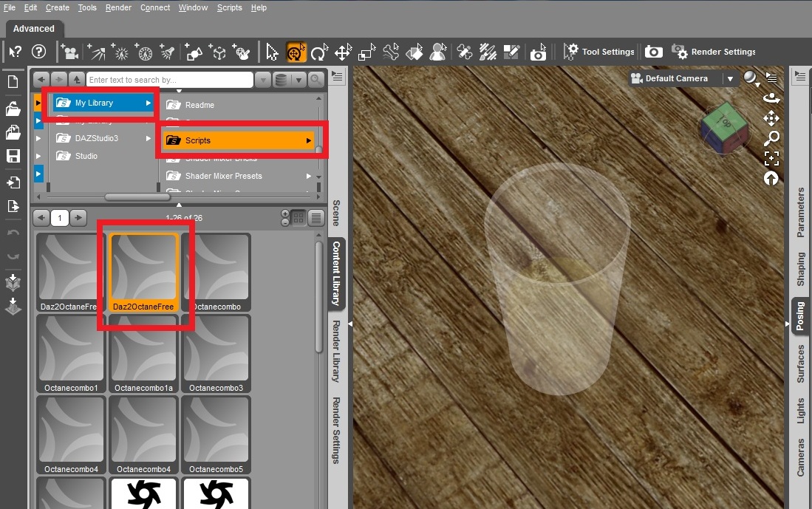Click the viewport Frame selection icon
812x509 pixels.
771,158
